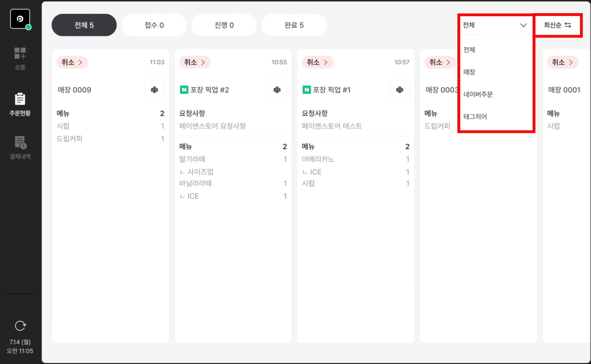591x364 pixels.
Task: Toggle the 최신순 sort order
Action: coord(557,25)
